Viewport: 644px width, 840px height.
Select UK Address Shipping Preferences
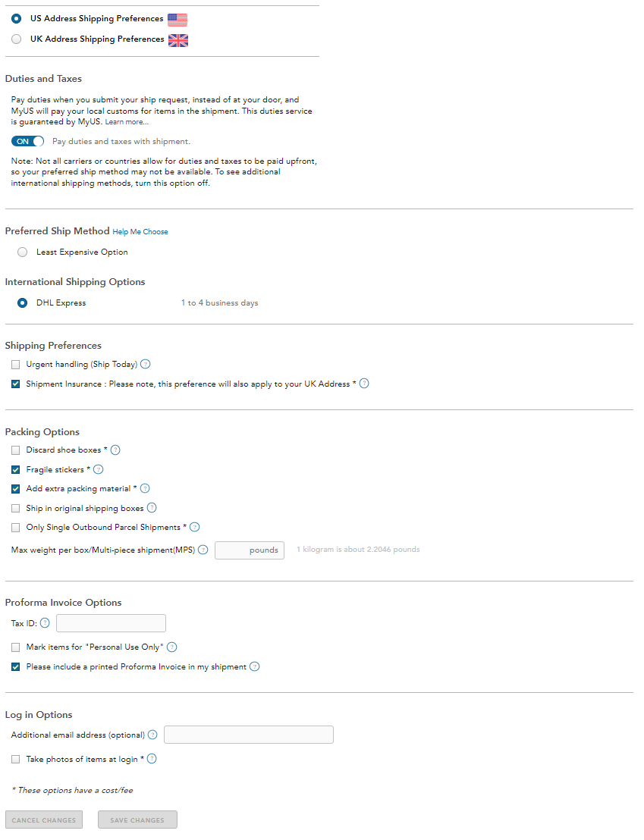16,39
